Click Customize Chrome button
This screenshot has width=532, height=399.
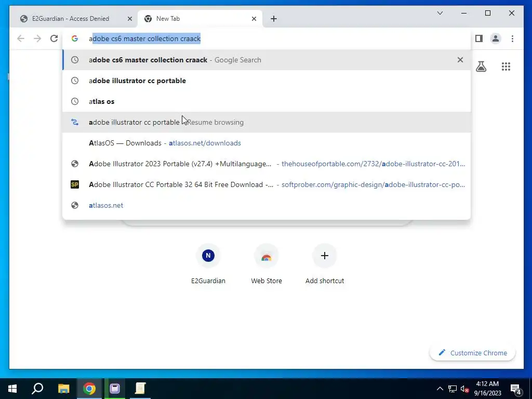pos(473,353)
